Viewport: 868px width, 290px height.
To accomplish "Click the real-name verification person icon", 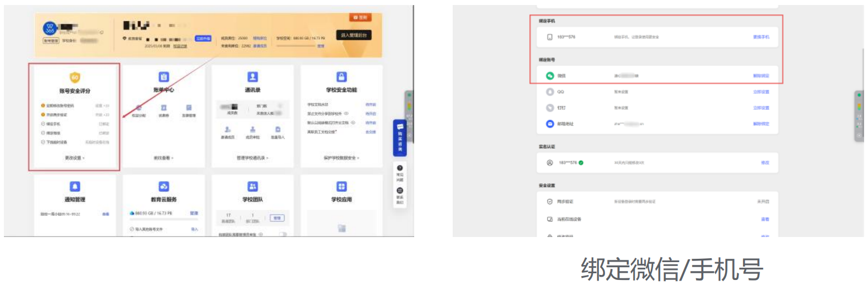I will 550,163.
